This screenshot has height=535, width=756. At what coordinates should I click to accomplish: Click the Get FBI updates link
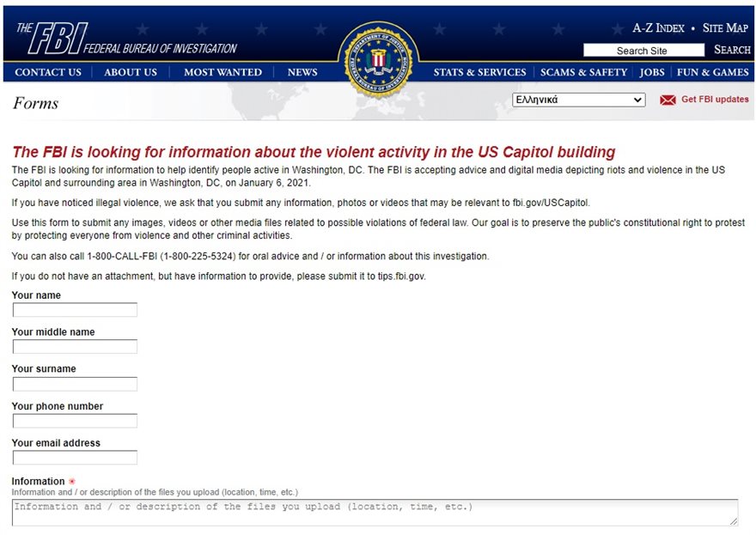pos(715,100)
